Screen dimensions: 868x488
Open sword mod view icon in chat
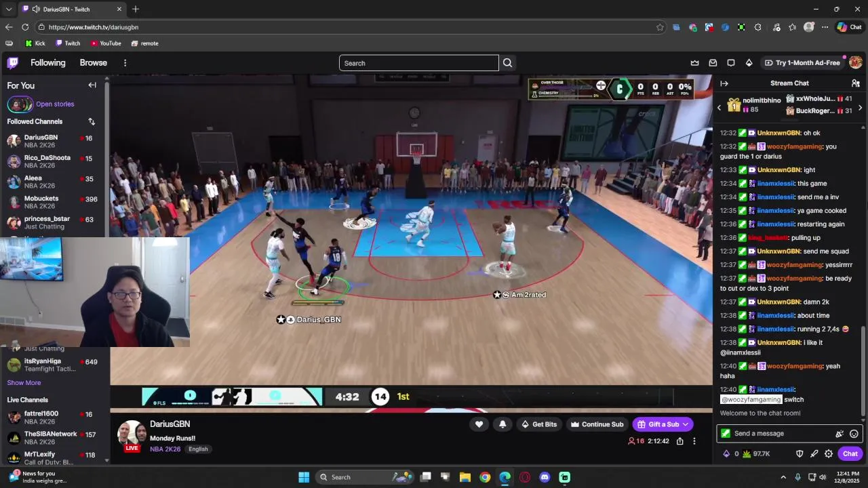[814, 454]
